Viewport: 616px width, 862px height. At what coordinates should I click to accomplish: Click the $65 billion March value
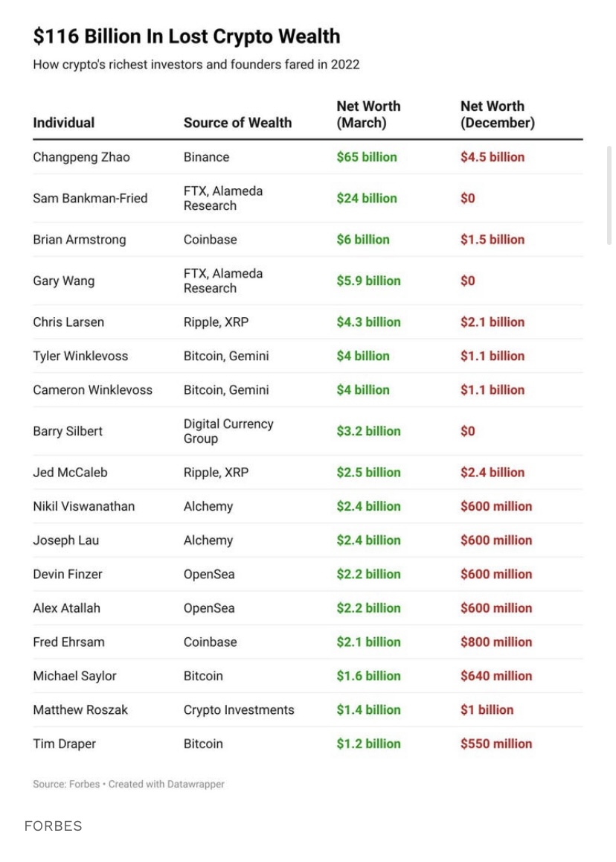[367, 157]
